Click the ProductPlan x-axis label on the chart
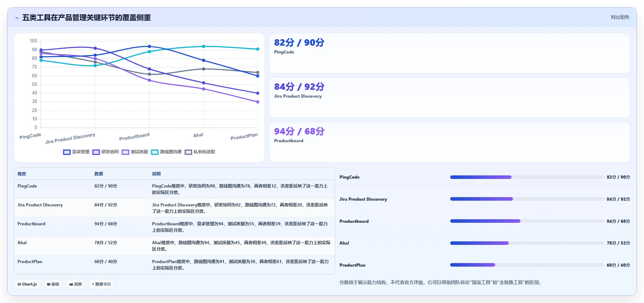This screenshot has height=303, width=644. [x=244, y=137]
